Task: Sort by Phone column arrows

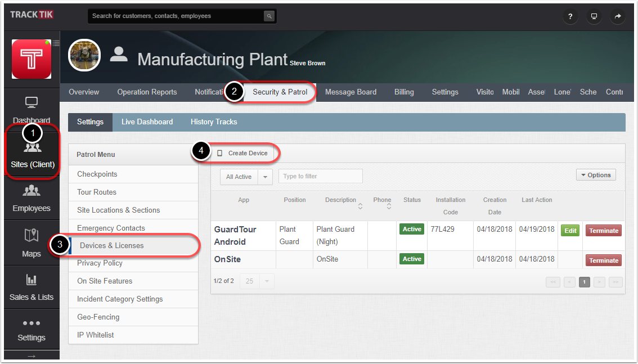Action: tap(389, 206)
